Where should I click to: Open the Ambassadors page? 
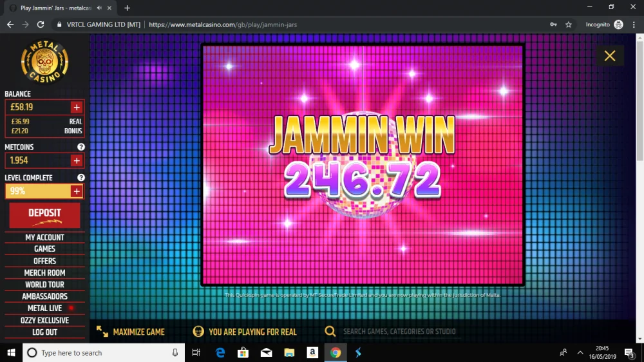(x=45, y=296)
